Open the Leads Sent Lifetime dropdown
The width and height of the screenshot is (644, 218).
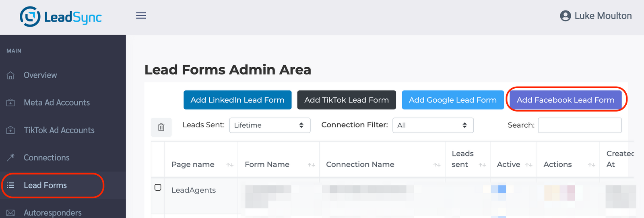click(270, 125)
